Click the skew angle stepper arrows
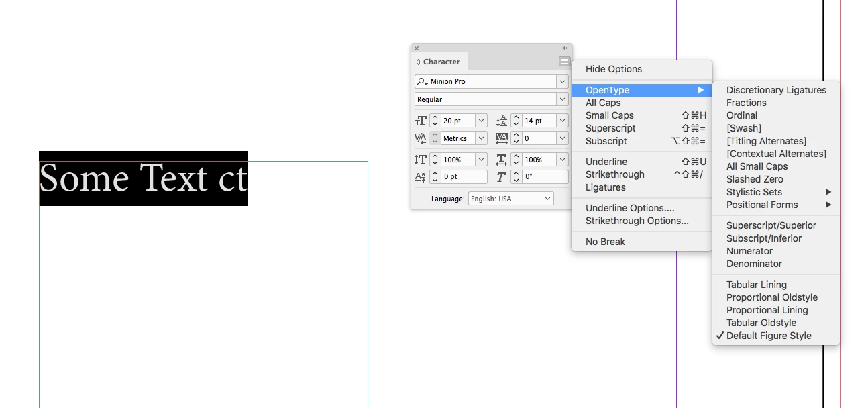Image resolution: width=868 pixels, height=408 pixels. click(x=516, y=177)
